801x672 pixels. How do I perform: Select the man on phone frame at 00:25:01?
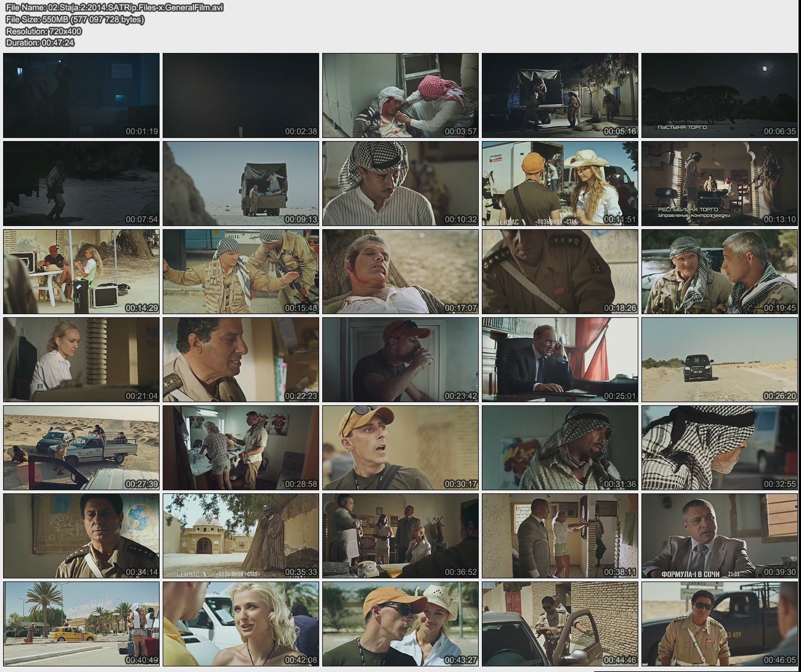[560, 360]
